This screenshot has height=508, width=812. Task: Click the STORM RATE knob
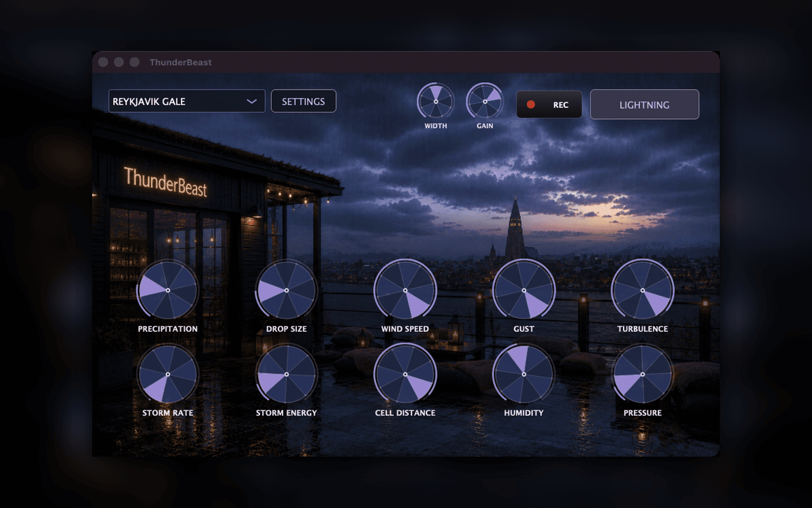coord(168,374)
